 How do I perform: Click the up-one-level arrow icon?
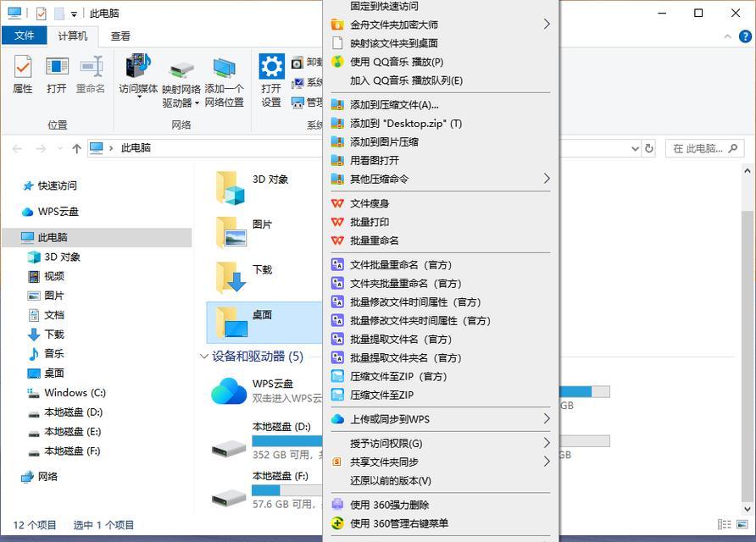point(76,148)
